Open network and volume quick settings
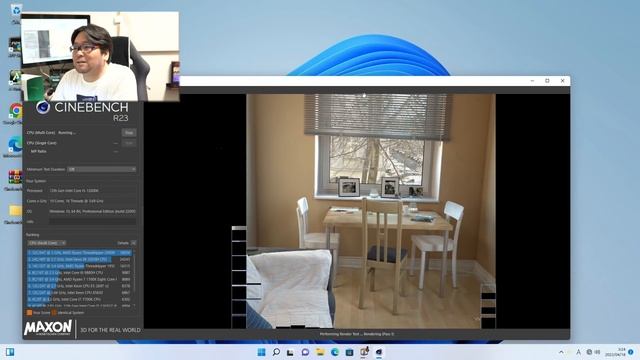Viewport: 640px width, 360px height. pos(593,352)
